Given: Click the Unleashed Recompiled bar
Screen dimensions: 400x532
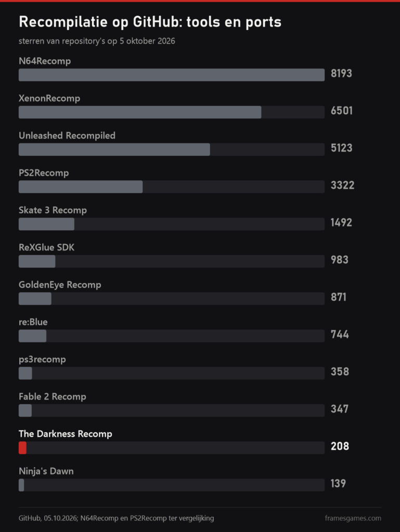Looking at the screenshot, I should 114,149.
